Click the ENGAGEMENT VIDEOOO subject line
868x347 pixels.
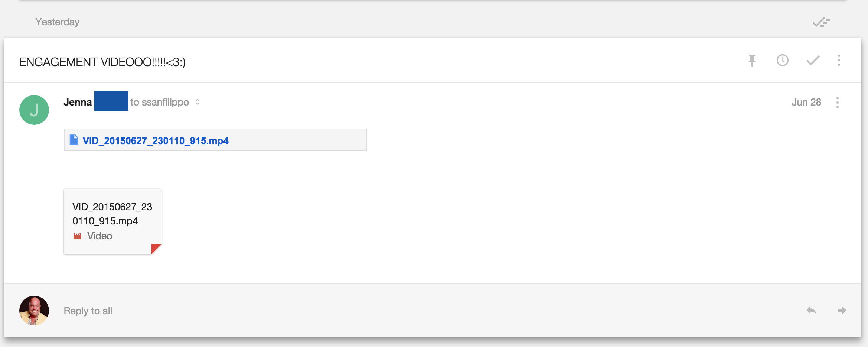pyautogui.click(x=102, y=62)
